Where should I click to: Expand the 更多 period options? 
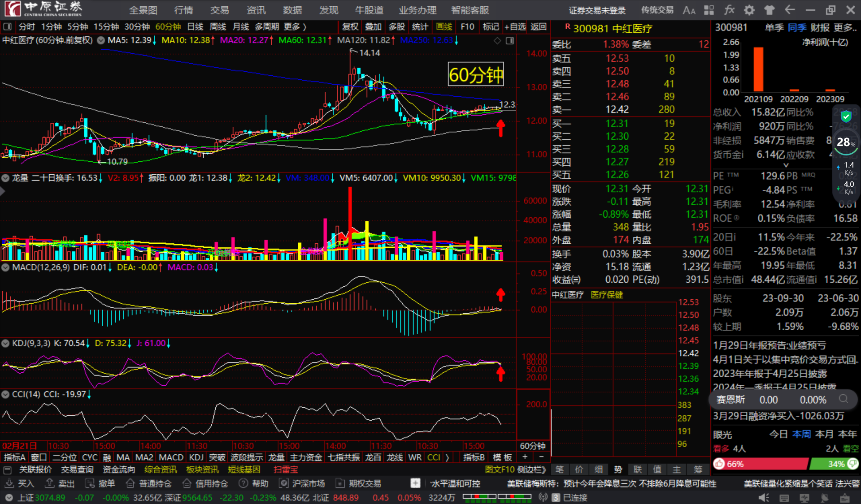pos(295,27)
